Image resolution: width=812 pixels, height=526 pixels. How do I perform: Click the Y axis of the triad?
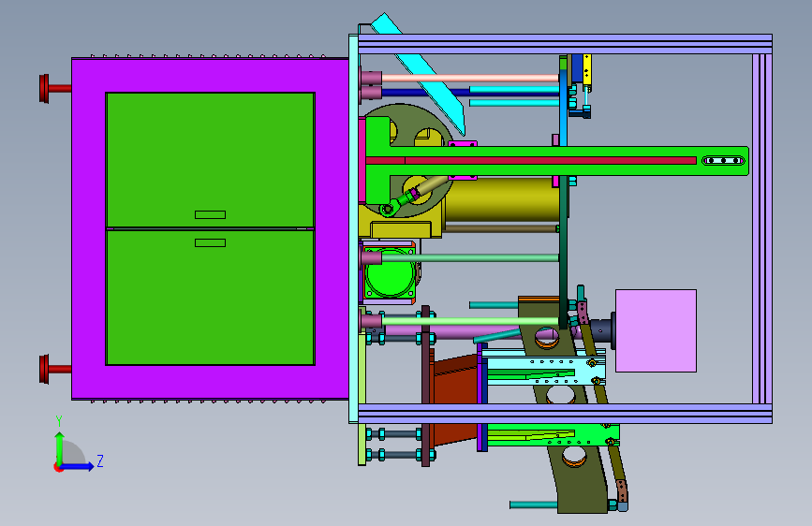59,446
